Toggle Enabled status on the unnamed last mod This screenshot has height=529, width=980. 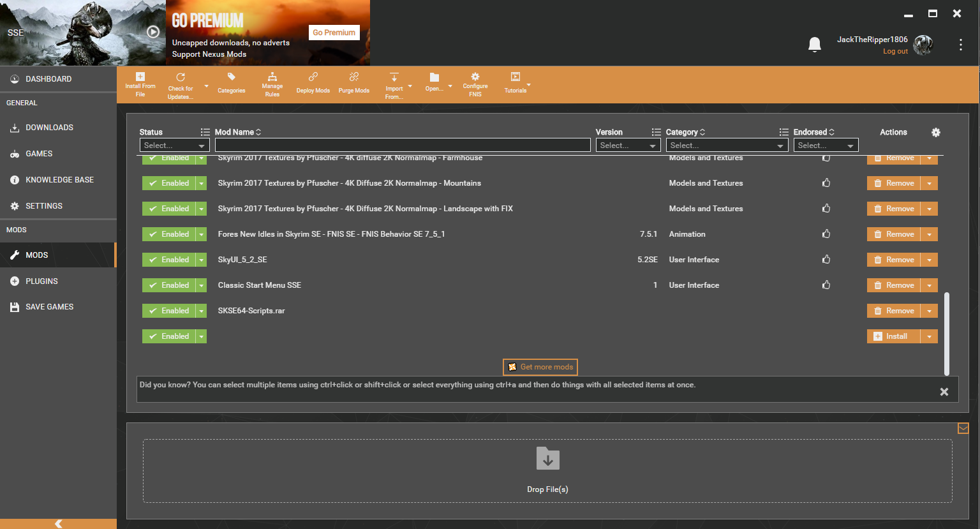pyautogui.click(x=169, y=336)
